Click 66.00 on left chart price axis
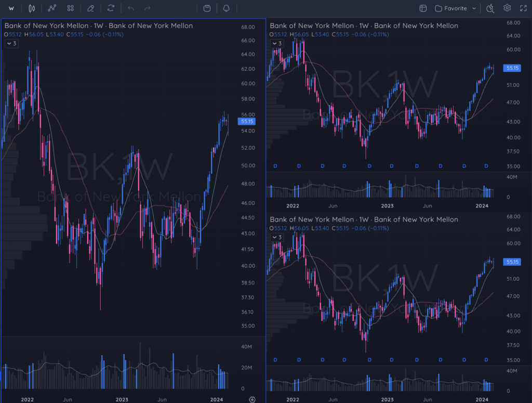Image resolution: width=532 pixels, height=403 pixels. (x=248, y=41)
